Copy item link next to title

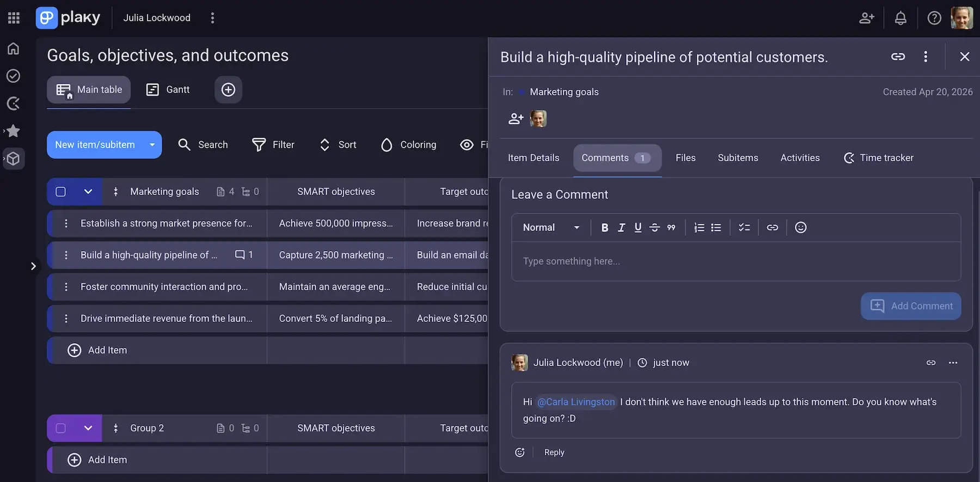898,57
